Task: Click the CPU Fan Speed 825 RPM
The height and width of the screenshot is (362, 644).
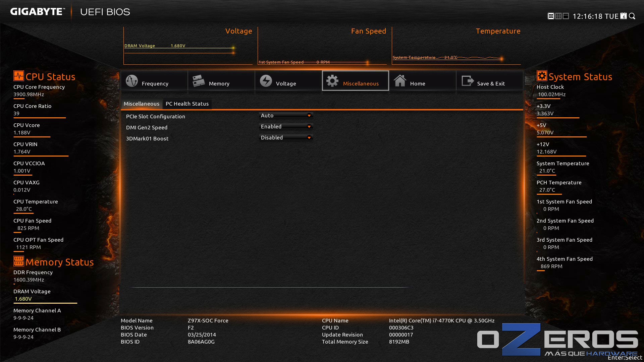Action: (28, 228)
